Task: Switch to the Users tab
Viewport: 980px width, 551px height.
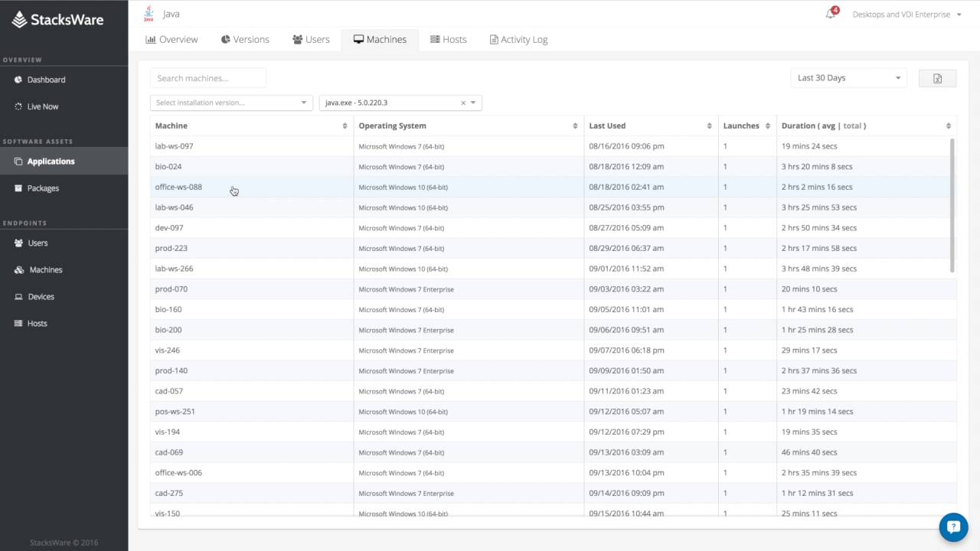Action: click(311, 40)
